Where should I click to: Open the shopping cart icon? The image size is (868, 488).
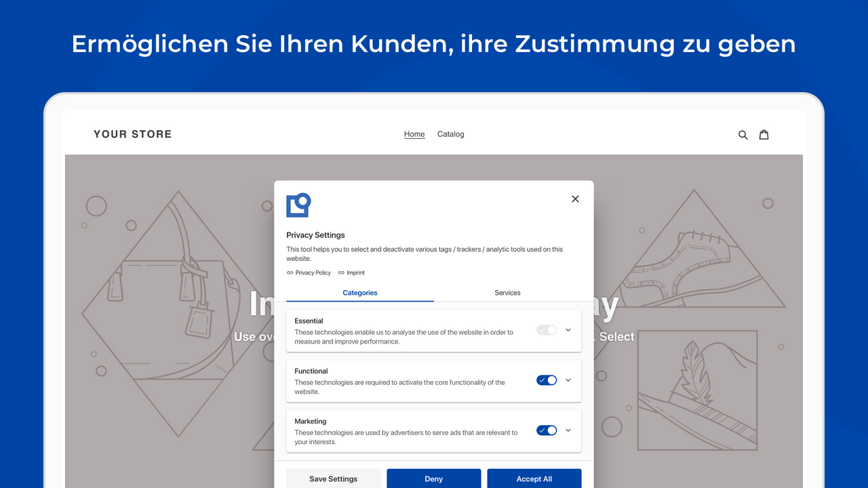[x=764, y=134]
